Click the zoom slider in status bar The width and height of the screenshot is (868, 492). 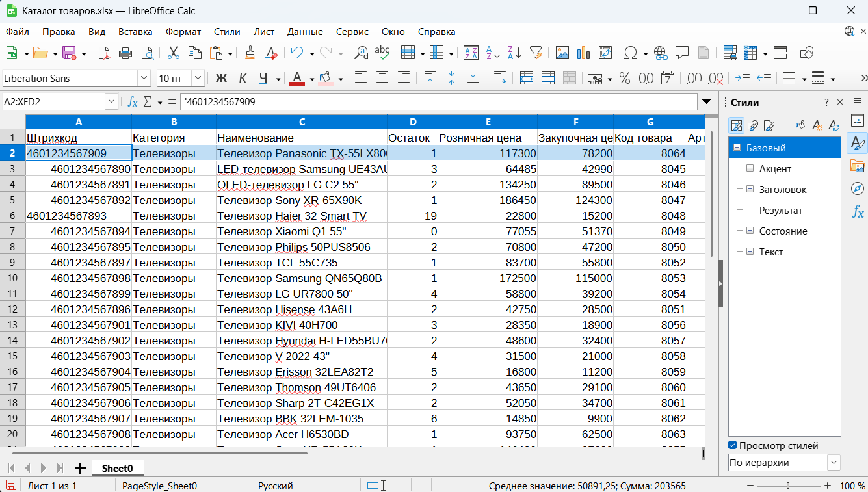pyautogui.click(x=788, y=486)
